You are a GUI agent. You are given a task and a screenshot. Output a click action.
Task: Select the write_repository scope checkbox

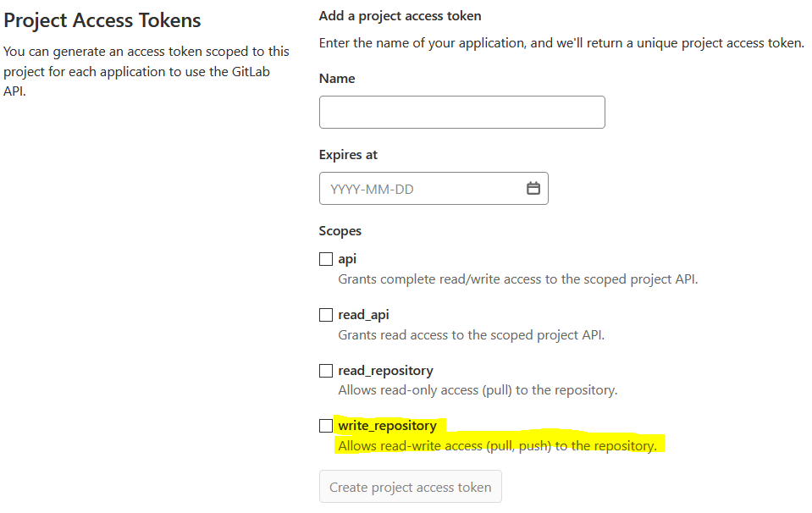326,426
